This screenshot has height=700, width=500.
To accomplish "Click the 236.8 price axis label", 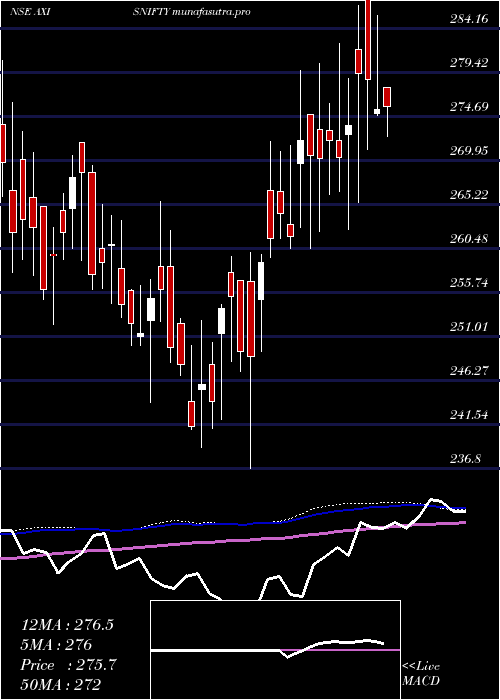I will coord(466,459).
